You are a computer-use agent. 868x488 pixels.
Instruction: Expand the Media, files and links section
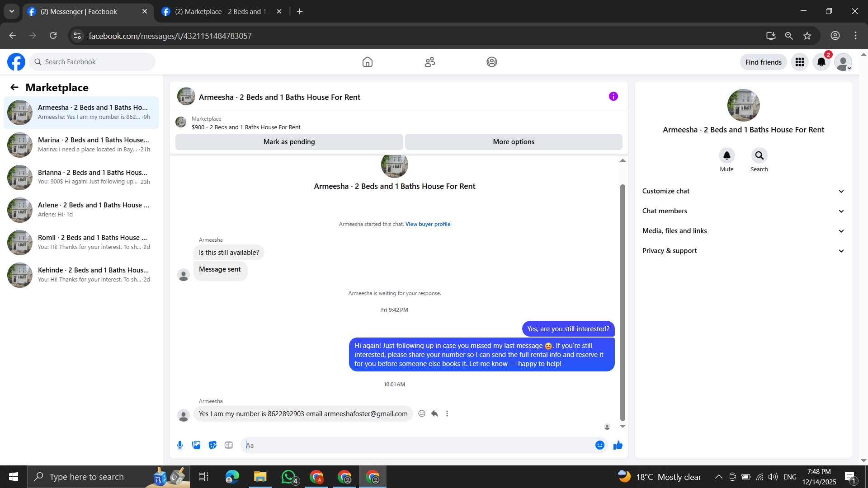coord(743,231)
